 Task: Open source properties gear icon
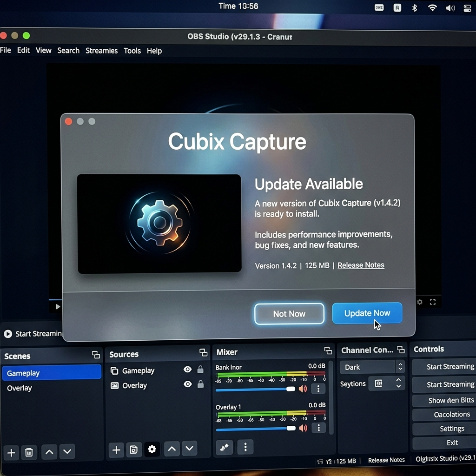152,450
